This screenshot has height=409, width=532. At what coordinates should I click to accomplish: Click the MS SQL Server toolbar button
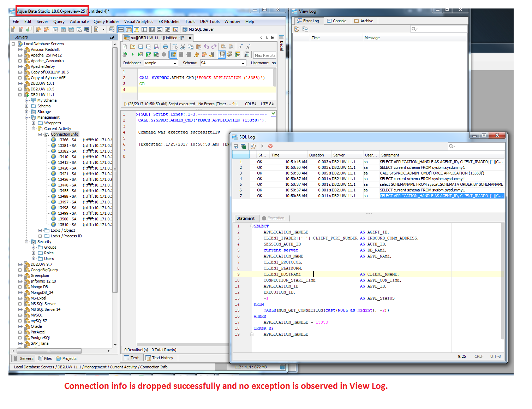pos(198,29)
